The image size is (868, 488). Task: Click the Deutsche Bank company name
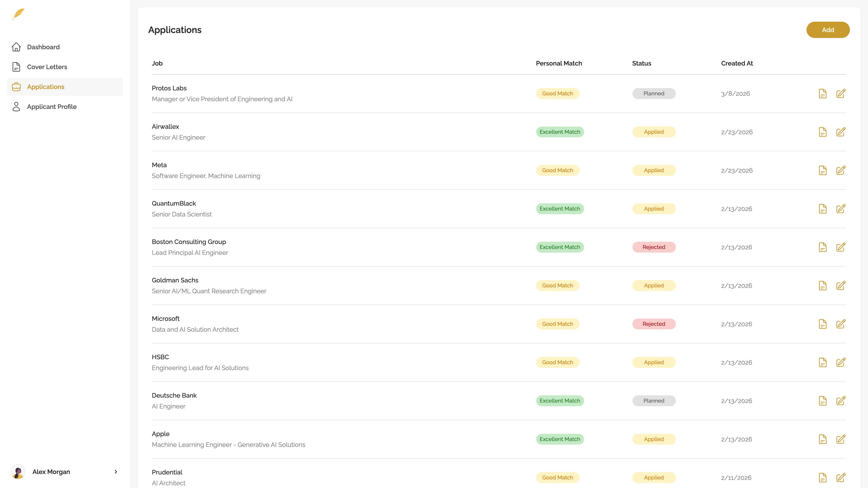pyautogui.click(x=174, y=395)
